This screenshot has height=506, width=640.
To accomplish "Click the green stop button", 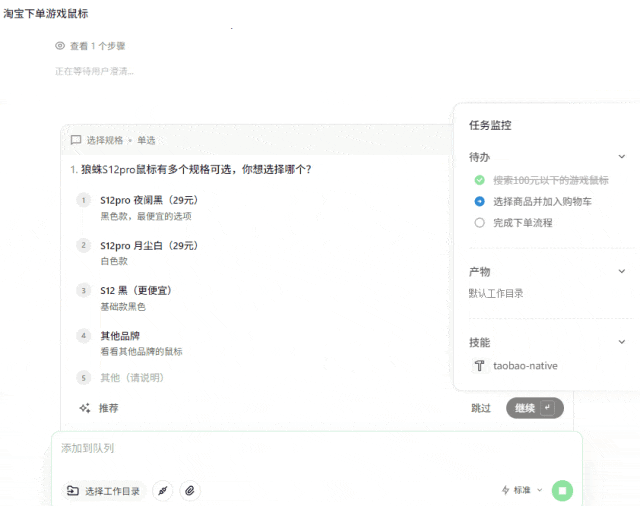I will pos(562,490).
